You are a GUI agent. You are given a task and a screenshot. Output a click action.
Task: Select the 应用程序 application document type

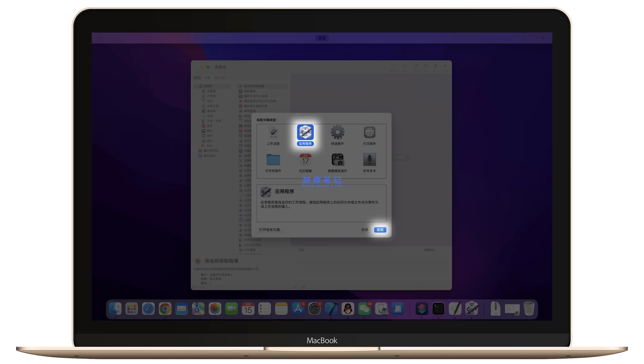point(305,135)
